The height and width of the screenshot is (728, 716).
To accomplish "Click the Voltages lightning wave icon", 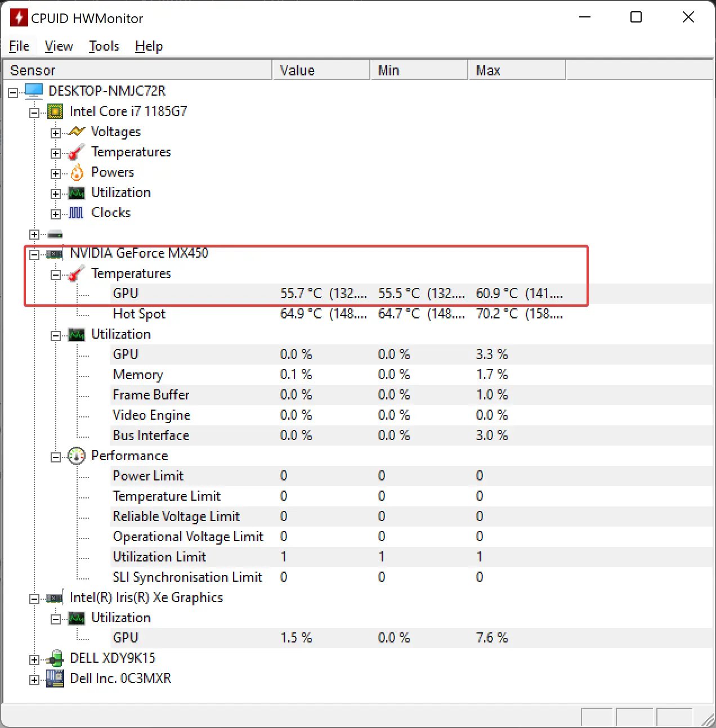I will 77,132.
